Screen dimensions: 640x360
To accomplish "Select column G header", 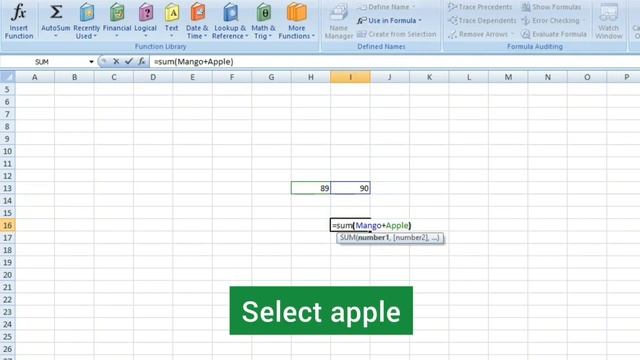I will 271,77.
